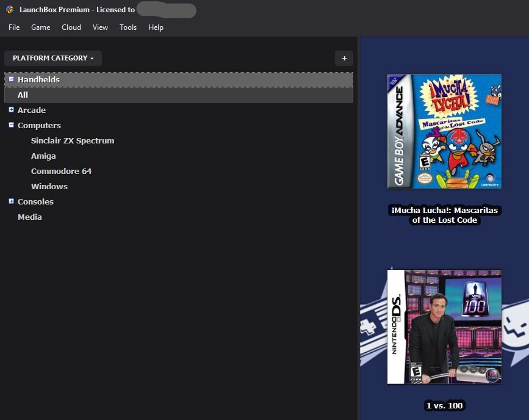Expand the Arcade tree node
The image size is (529, 420).
pyautogui.click(x=11, y=110)
